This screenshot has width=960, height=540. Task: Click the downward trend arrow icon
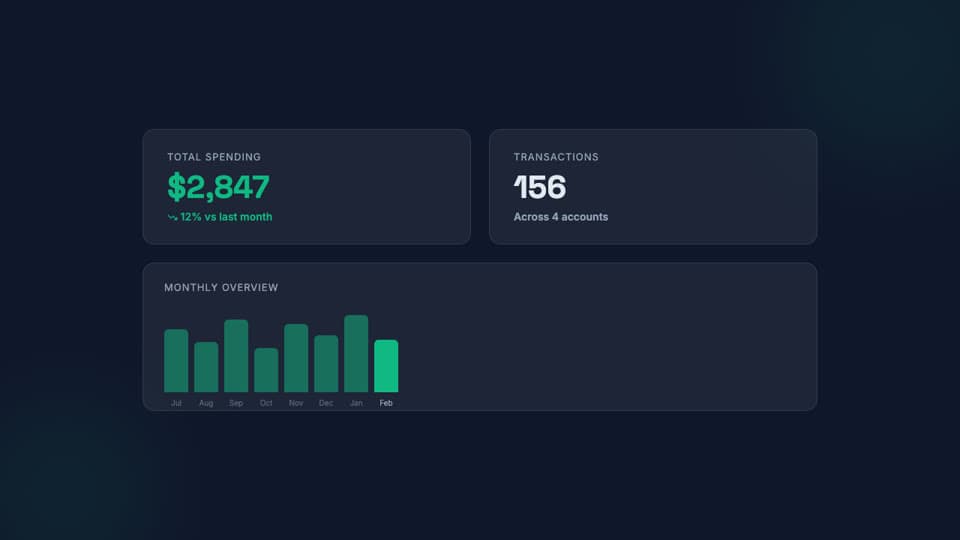click(x=172, y=217)
